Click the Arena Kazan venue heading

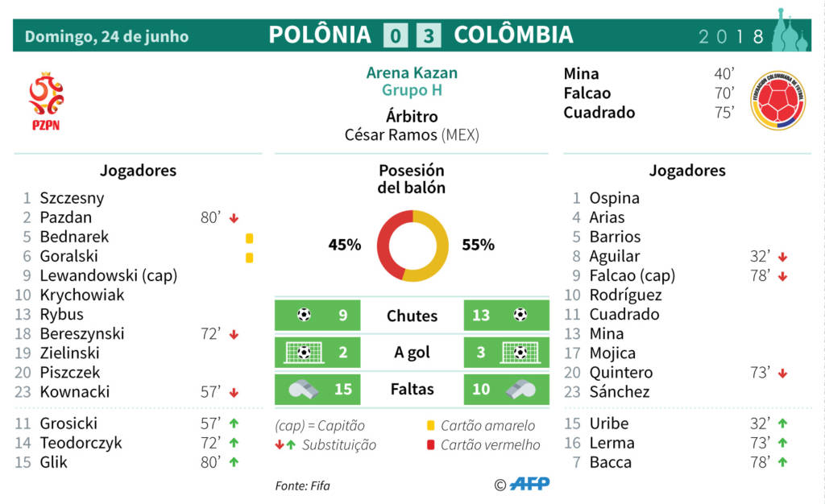[x=412, y=72]
